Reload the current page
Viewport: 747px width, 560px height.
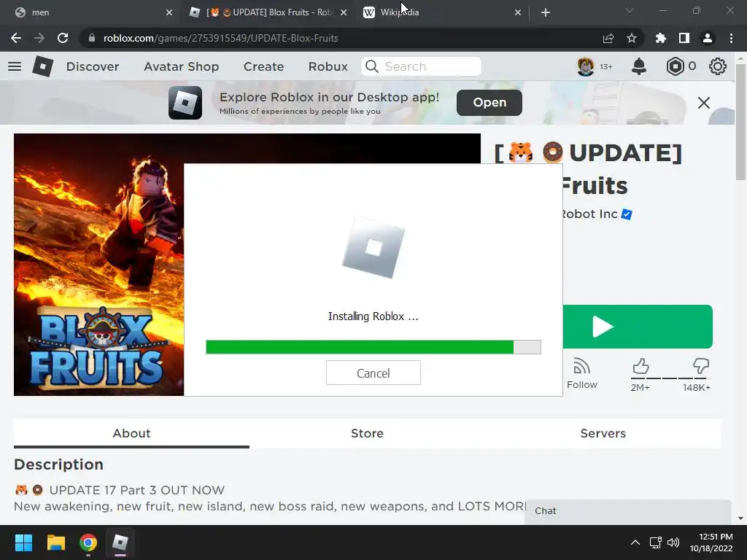tap(63, 38)
